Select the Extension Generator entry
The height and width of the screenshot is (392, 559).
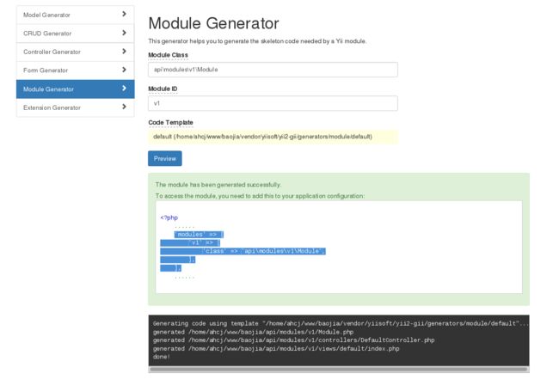pos(75,107)
